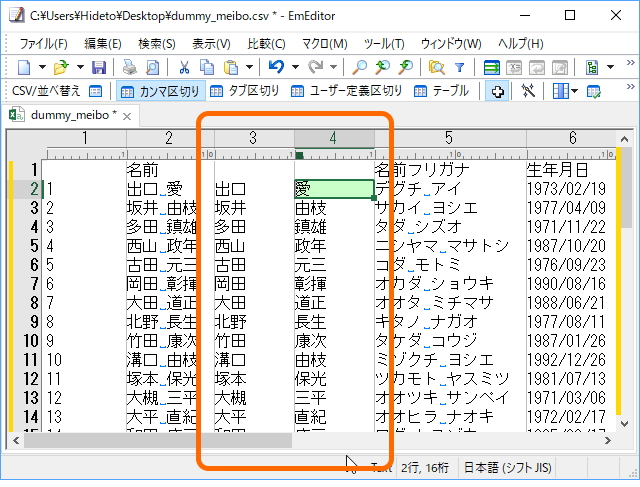Click the horizontal scrollbar thumb
Screen dimensions: 640x487
(x=158, y=441)
